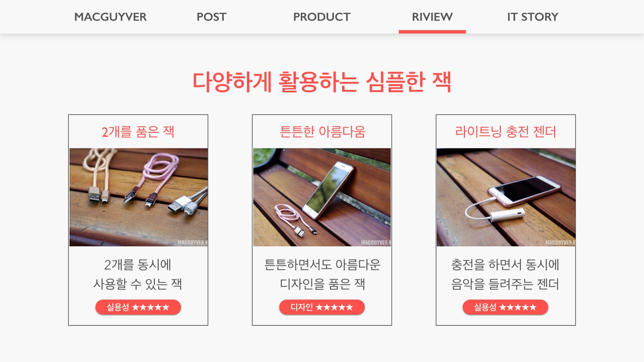Select the RIVIEW tab

pos(432,17)
